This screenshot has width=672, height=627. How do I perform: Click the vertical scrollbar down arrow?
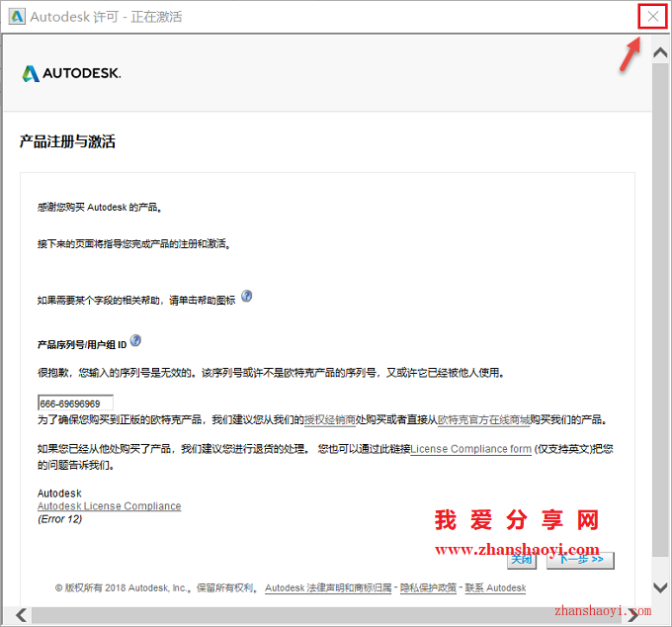click(x=660, y=587)
